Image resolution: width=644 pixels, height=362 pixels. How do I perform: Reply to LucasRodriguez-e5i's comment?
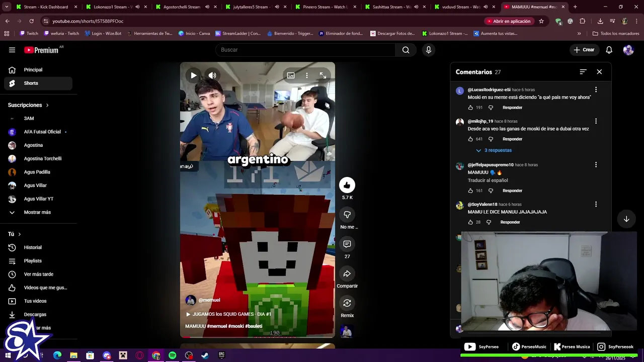tap(512, 108)
